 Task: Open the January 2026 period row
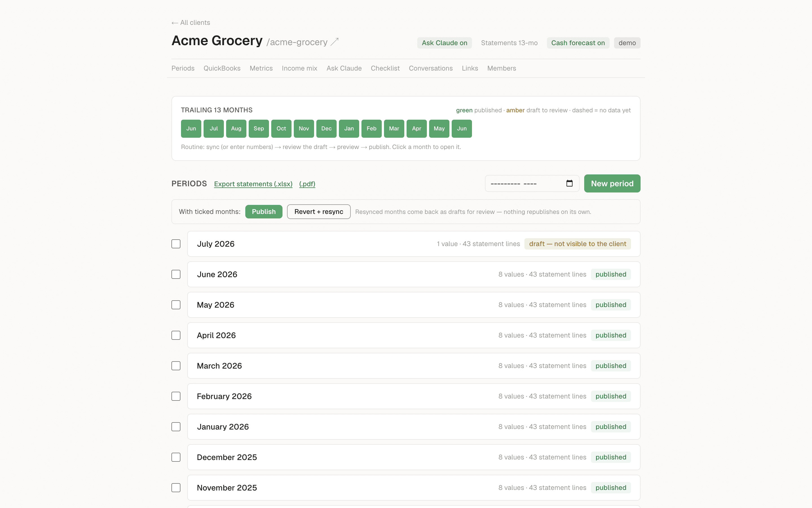pos(414,427)
